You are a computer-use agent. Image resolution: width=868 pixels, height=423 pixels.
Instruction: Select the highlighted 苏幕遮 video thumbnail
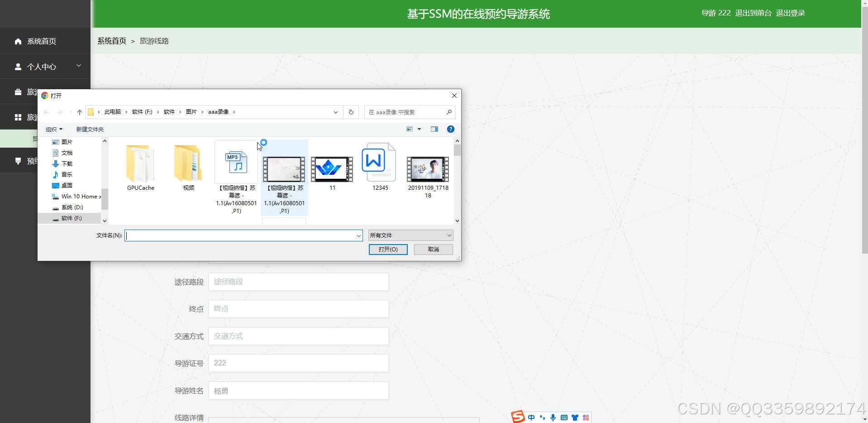click(284, 169)
